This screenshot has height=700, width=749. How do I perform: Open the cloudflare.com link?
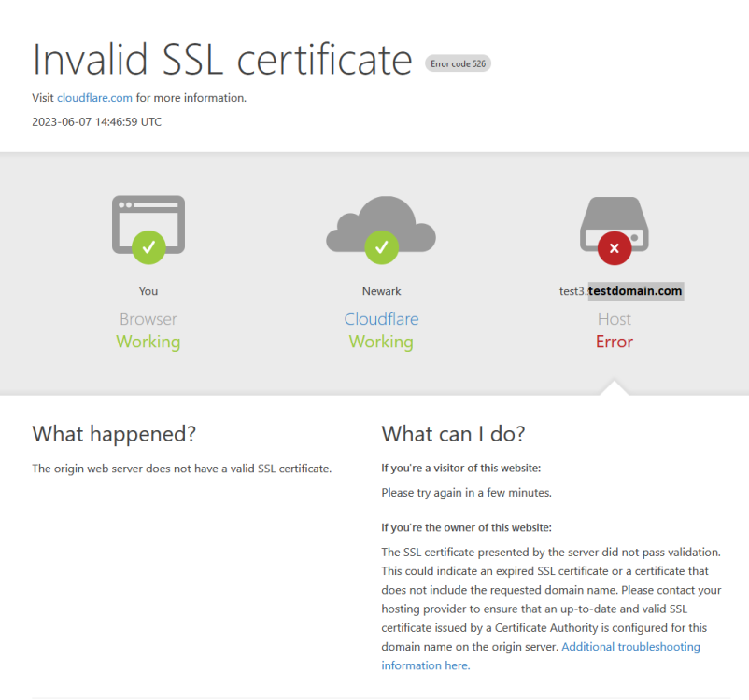[x=94, y=98]
